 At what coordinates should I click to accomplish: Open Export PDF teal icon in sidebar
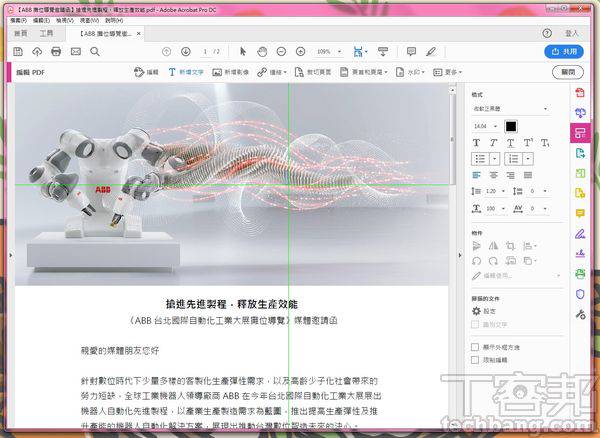tap(580, 153)
